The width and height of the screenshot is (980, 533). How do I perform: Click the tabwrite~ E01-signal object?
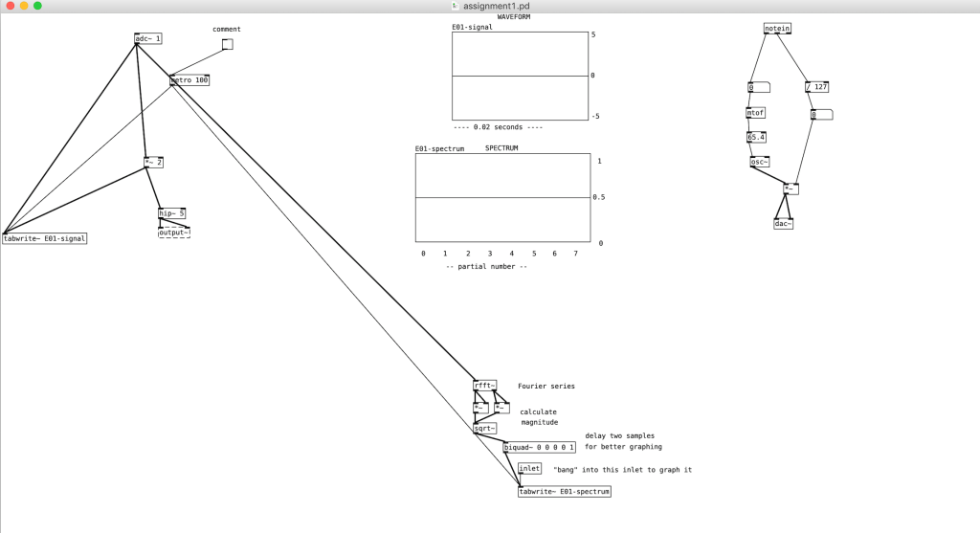(x=45, y=238)
